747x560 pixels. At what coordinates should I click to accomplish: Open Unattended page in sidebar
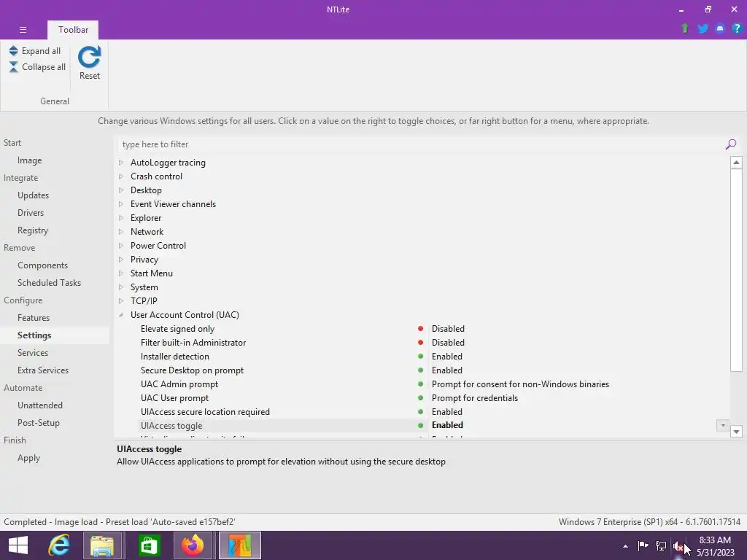click(40, 405)
